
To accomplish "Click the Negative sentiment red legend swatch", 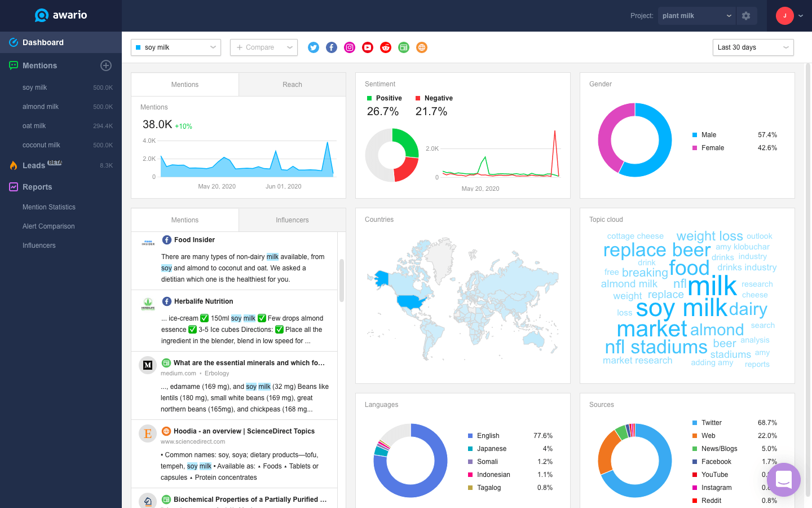I will tap(418, 98).
